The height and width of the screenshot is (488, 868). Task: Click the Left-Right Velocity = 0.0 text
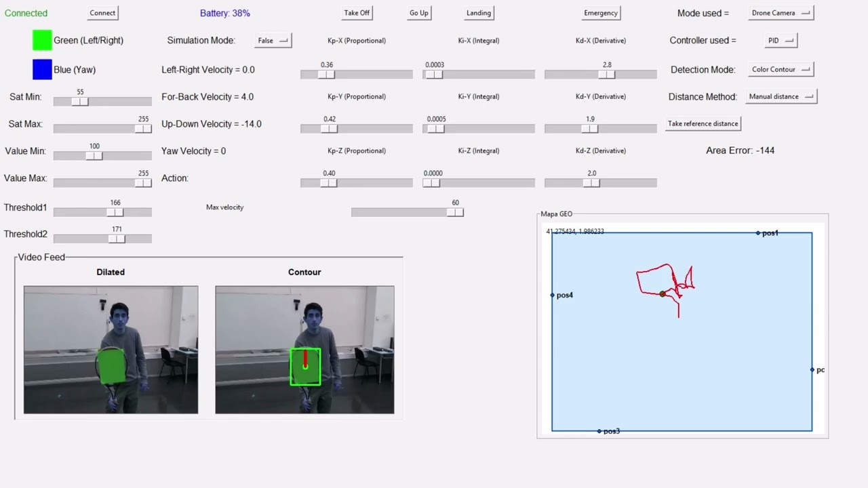(208, 70)
